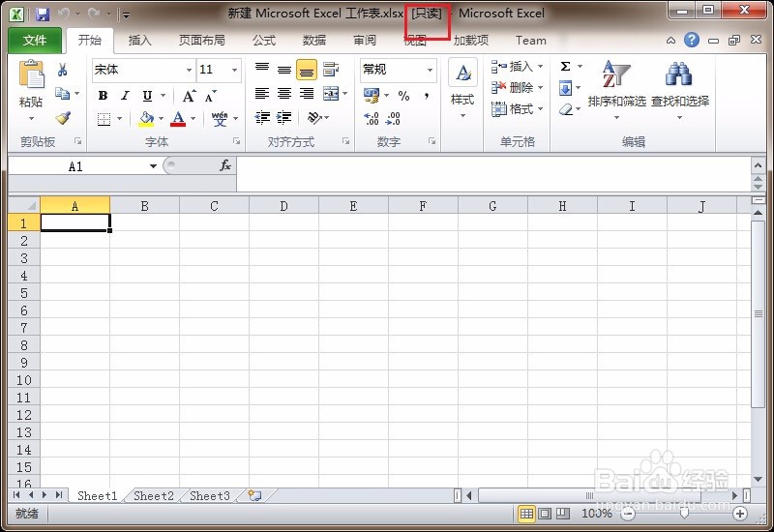Increase decimal places
This screenshot has width=774, height=532.
point(372,118)
